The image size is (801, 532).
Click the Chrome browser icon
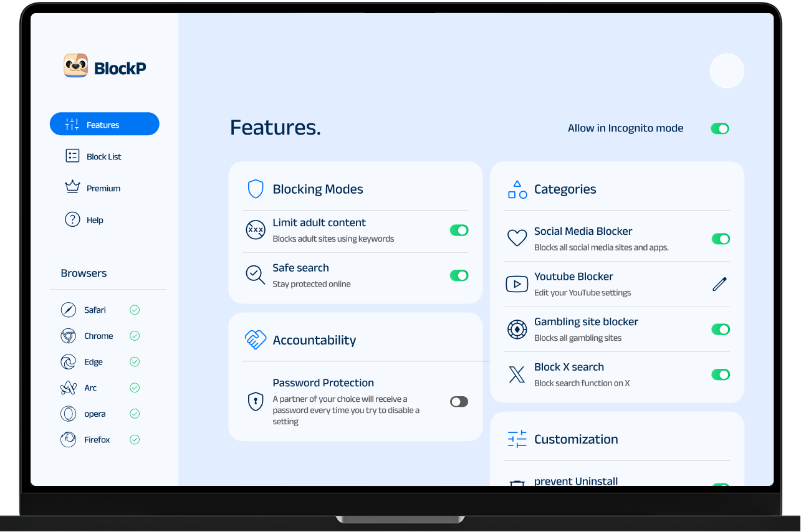(68, 336)
